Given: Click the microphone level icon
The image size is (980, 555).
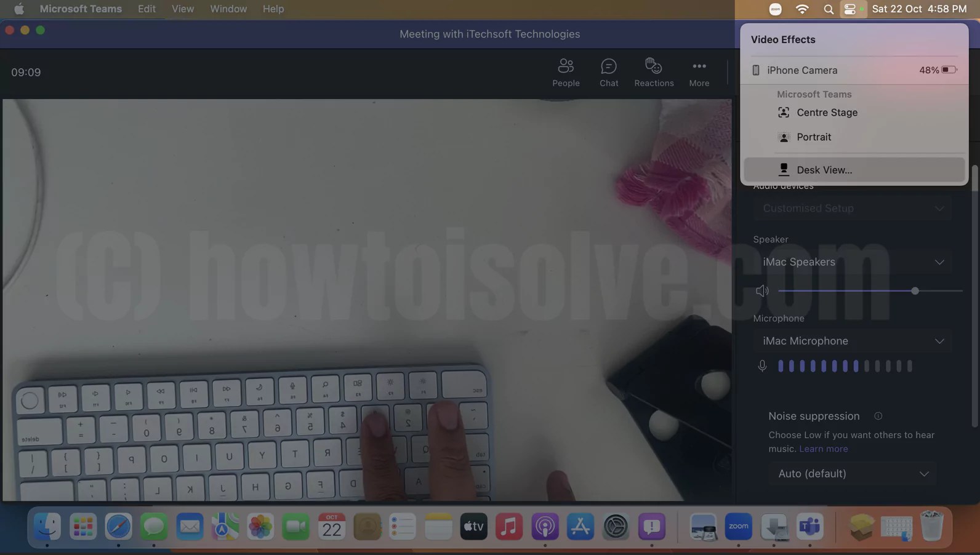Looking at the screenshot, I should point(762,366).
